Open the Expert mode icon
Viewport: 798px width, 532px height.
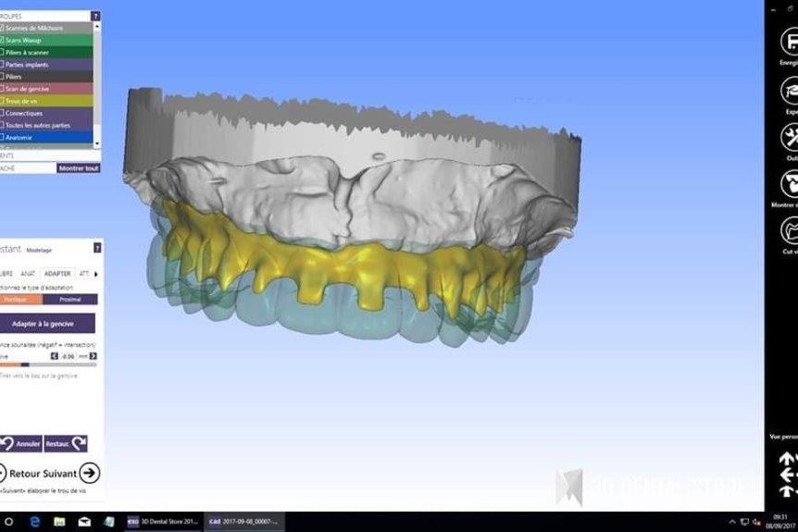click(790, 90)
